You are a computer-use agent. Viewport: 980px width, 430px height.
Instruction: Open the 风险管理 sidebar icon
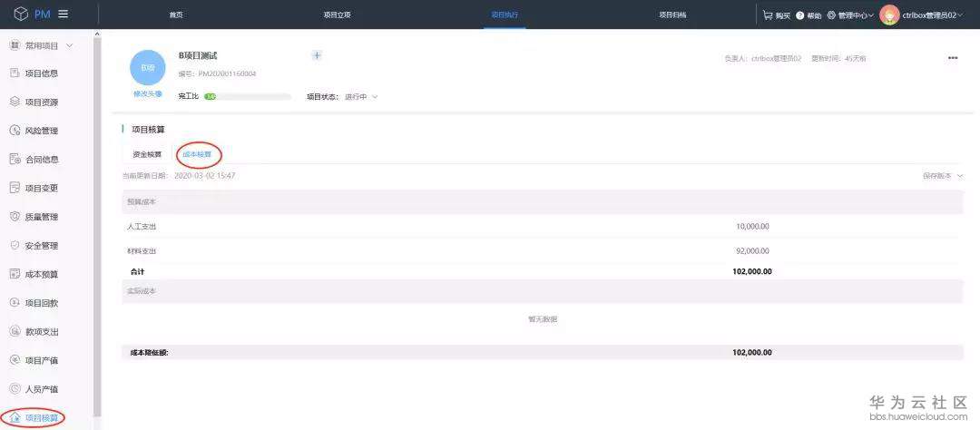tap(15, 130)
